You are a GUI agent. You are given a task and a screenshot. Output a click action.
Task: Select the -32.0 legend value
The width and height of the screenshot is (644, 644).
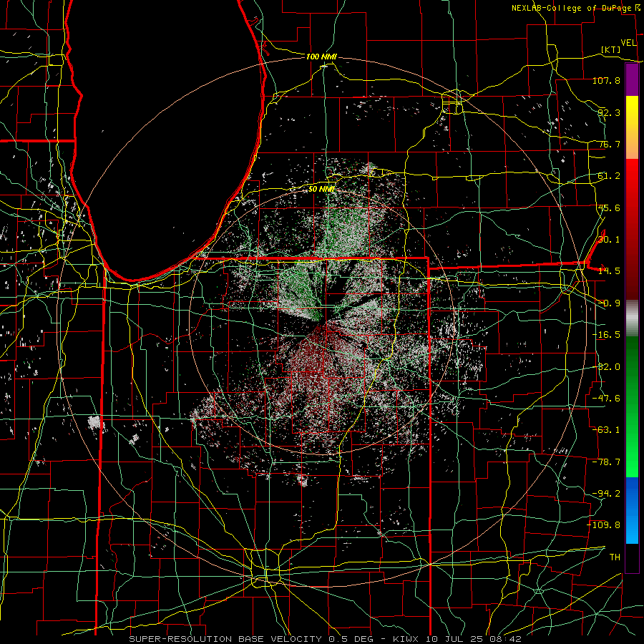606,367
